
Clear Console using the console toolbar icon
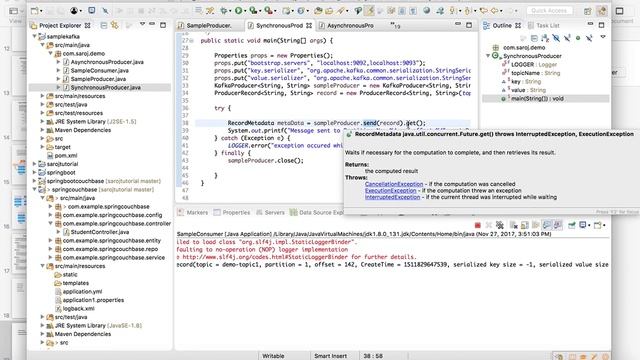(513, 225)
